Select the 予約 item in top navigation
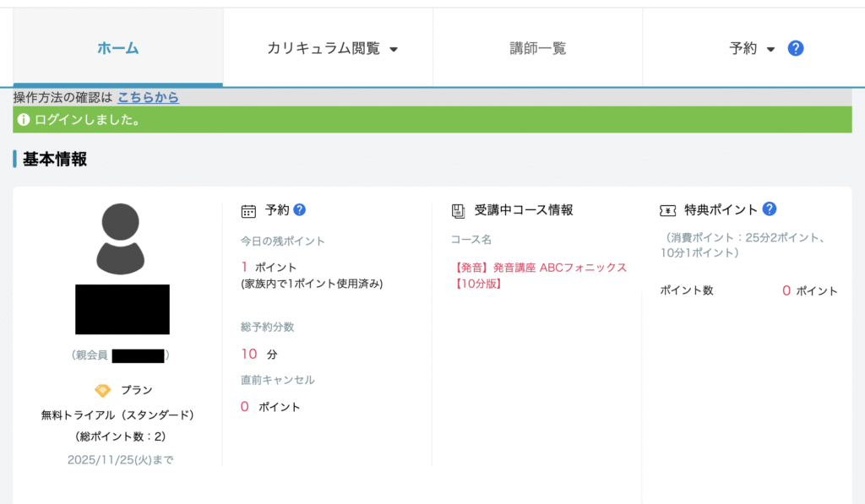This screenshot has height=504, width=865. tap(743, 48)
